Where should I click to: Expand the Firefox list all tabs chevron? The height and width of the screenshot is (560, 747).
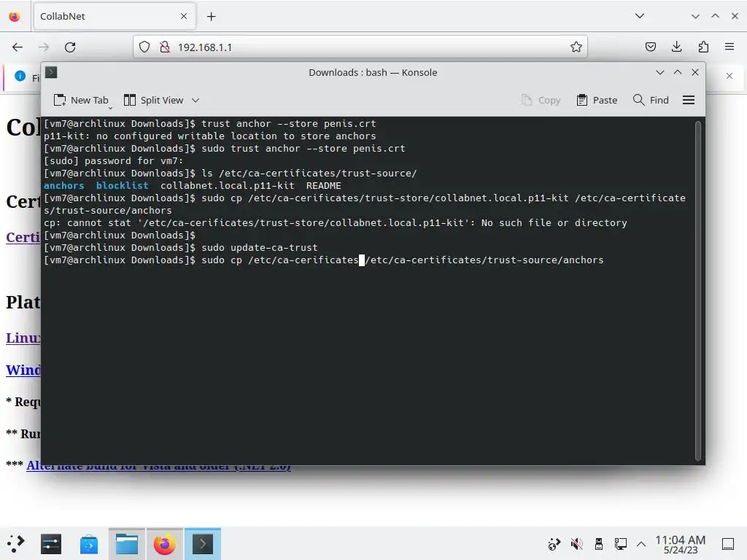tap(639, 16)
